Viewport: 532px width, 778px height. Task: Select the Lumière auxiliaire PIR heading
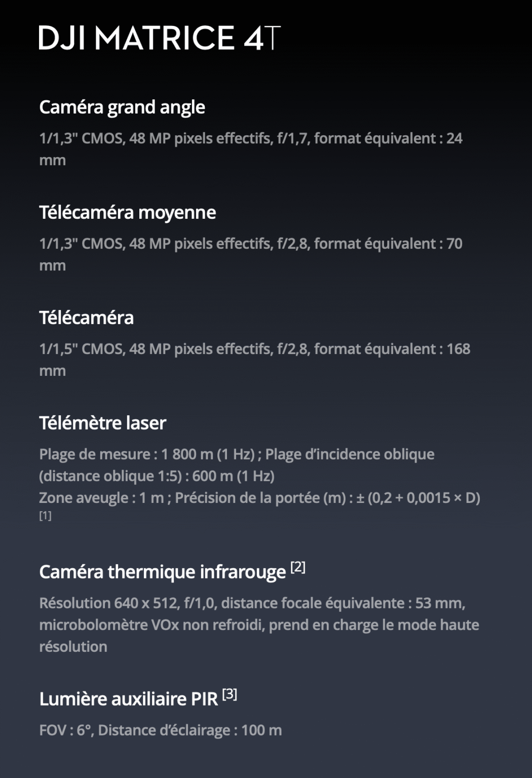[129, 699]
